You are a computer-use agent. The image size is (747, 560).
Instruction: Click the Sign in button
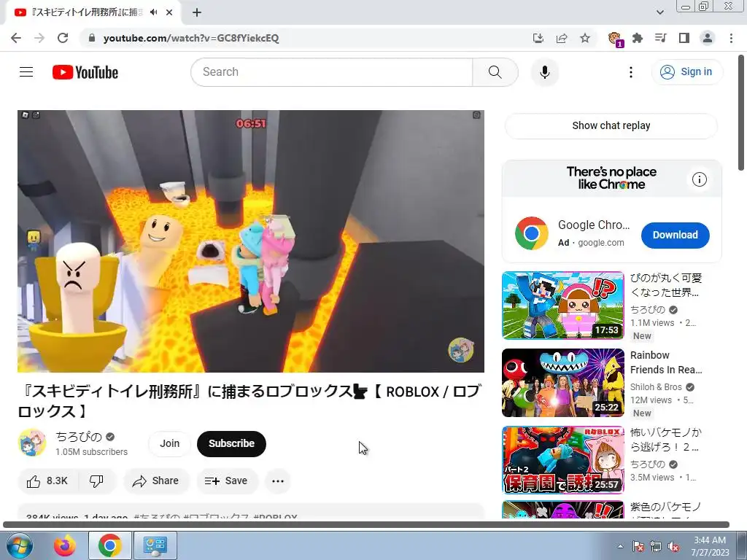coord(686,72)
